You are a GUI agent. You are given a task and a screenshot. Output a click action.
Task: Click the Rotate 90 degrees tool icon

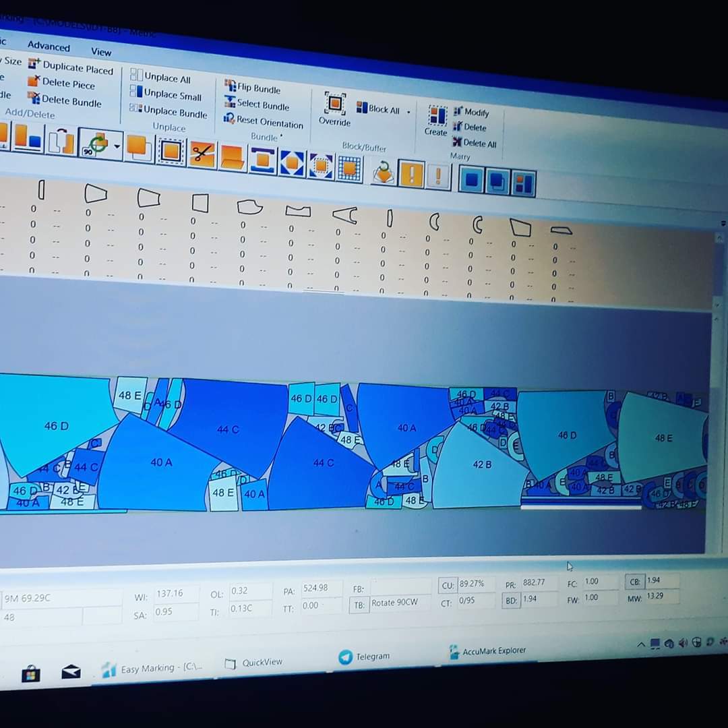click(97, 142)
